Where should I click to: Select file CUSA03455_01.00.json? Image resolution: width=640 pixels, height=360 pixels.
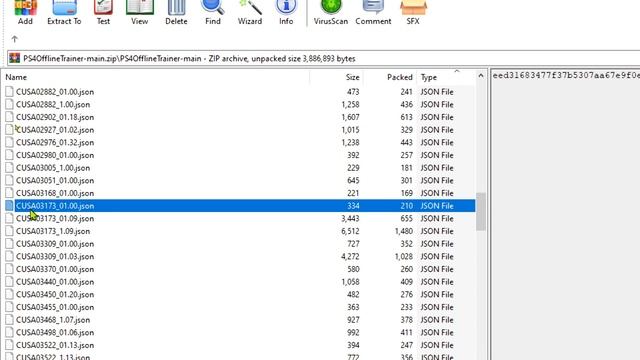pos(55,307)
